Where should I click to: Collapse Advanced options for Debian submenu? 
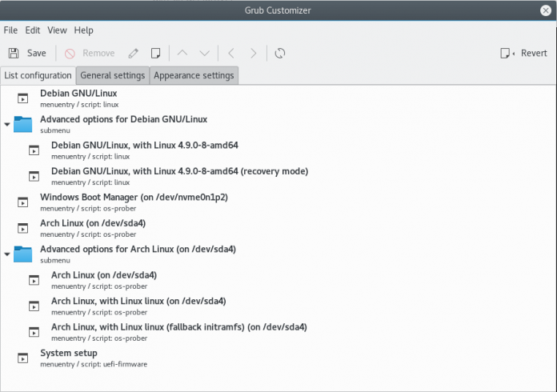point(6,124)
